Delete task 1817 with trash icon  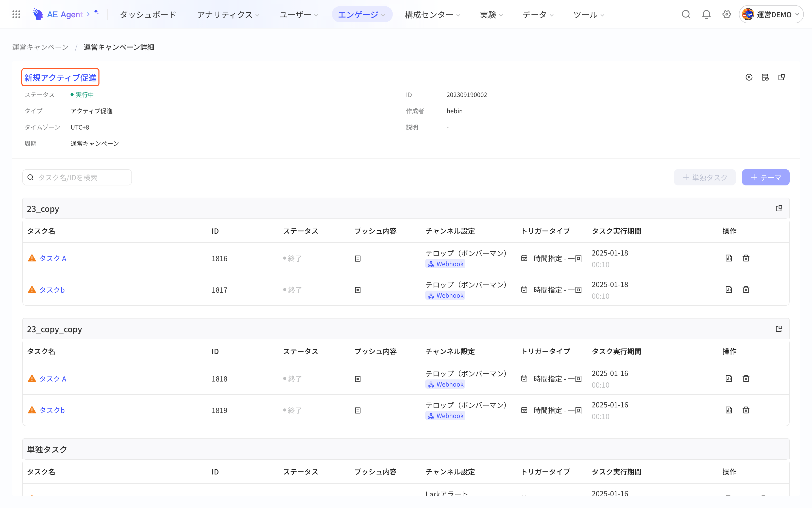tap(746, 290)
